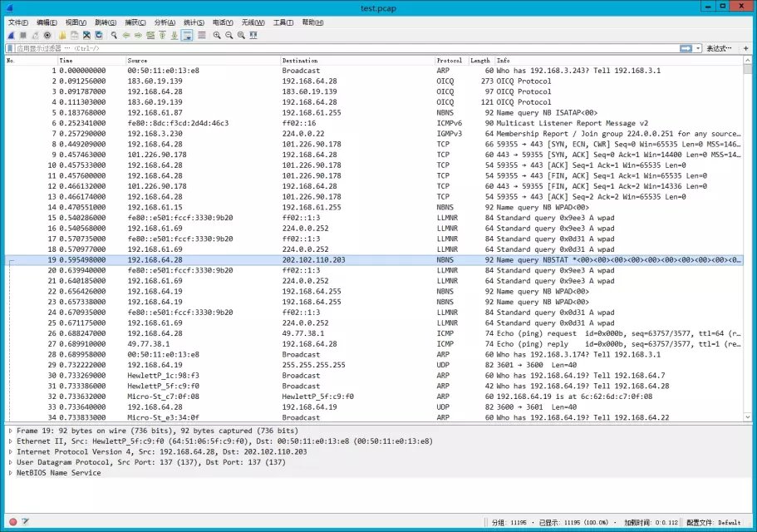Select packet 7 IGMPv3 Membership Report row
Screen dimensions: 757x532
[x=374, y=134]
